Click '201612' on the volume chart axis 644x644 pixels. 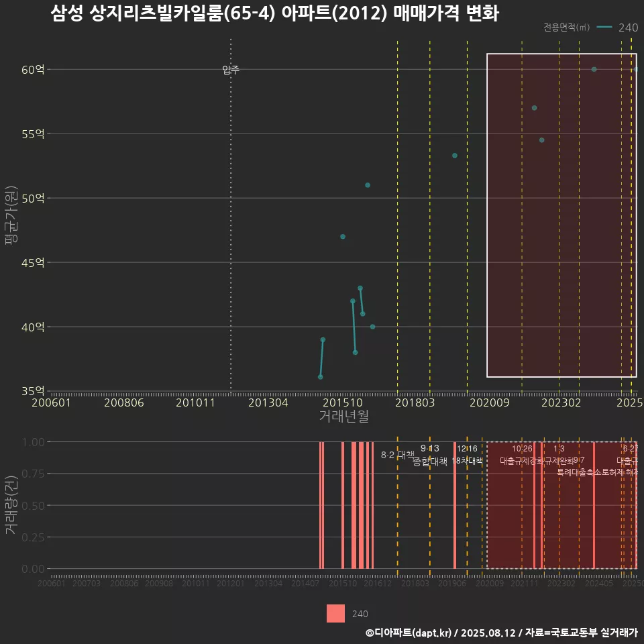pos(378,583)
